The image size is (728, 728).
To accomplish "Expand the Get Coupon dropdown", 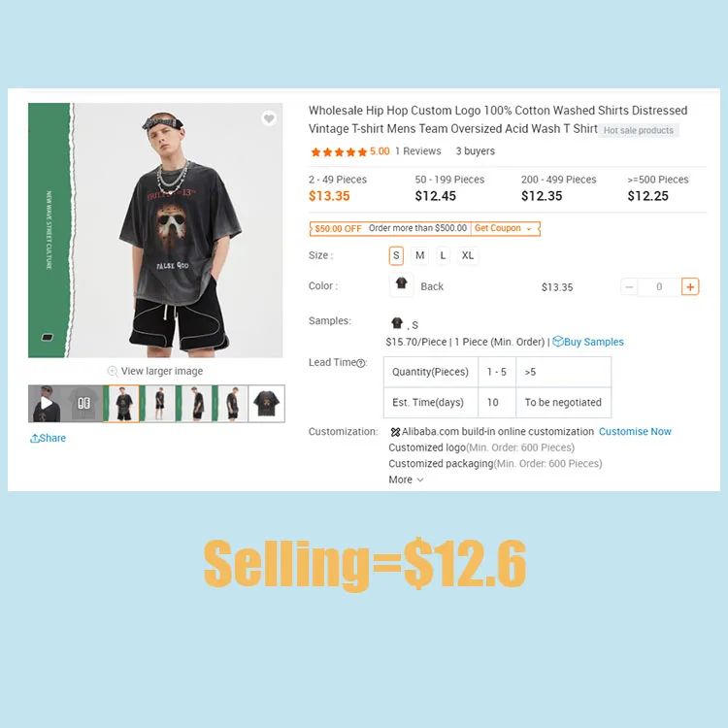I will pyautogui.click(x=505, y=228).
